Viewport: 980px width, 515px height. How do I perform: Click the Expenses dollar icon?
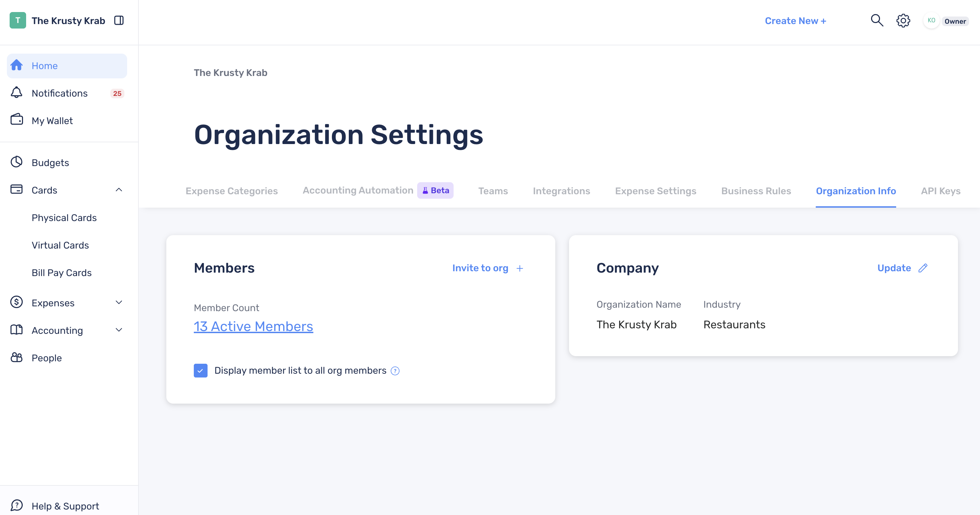click(x=16, y=302)
